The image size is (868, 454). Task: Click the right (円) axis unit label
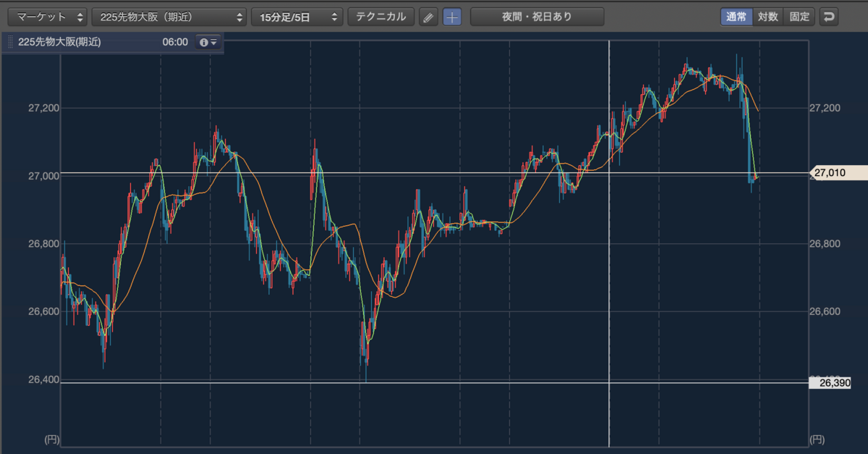click(817, 439)
